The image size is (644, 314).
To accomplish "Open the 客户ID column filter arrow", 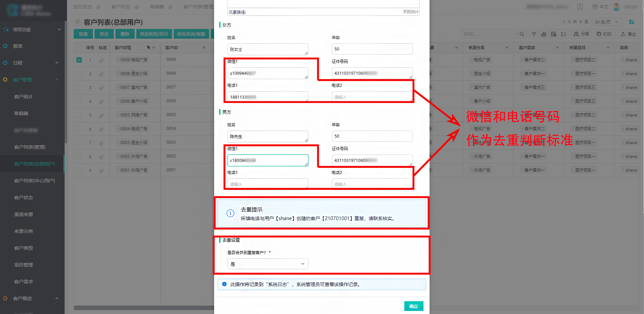I will [x=204, y=48].
